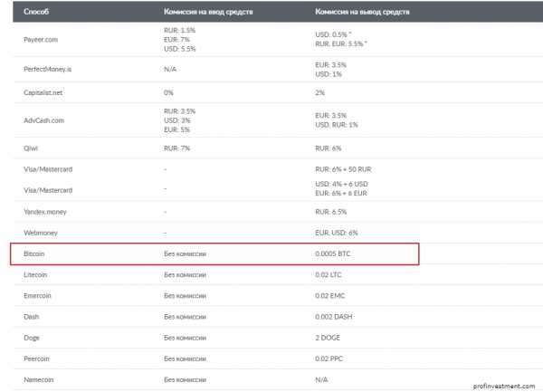Select the Qiwi method name
This screenshot has height=392, width=543.
(x=31, y=148)
